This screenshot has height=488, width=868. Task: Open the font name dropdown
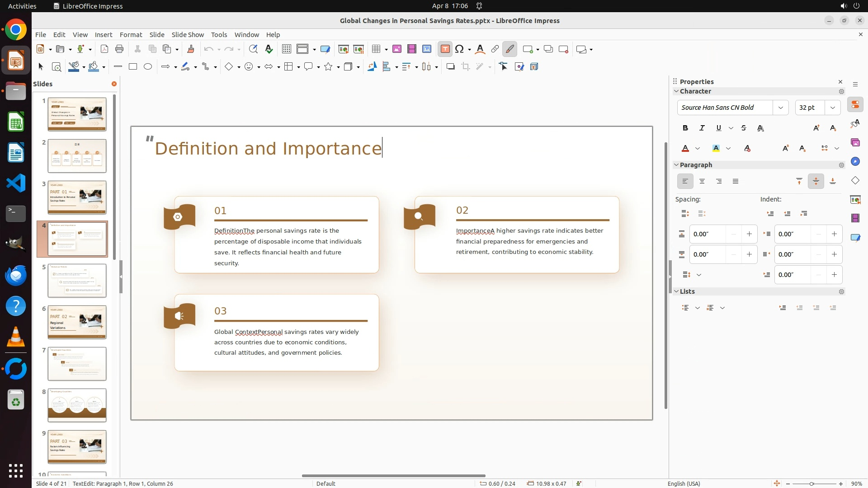pos(781,108)
